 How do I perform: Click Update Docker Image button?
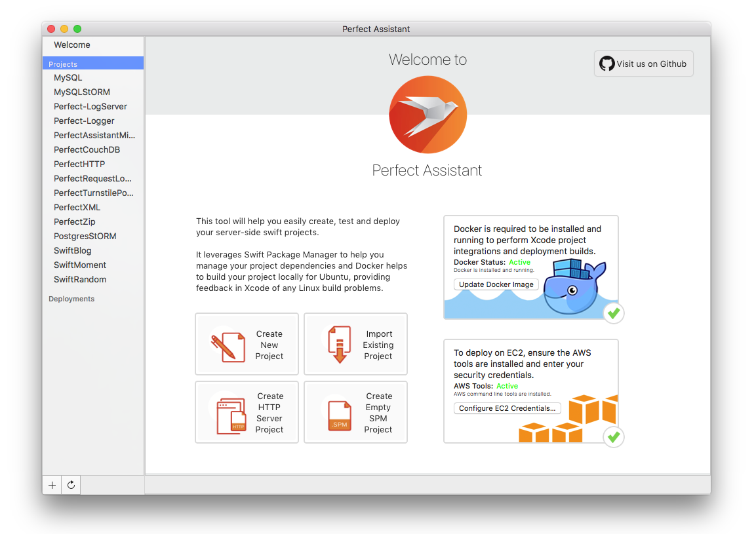coord(496,284)
